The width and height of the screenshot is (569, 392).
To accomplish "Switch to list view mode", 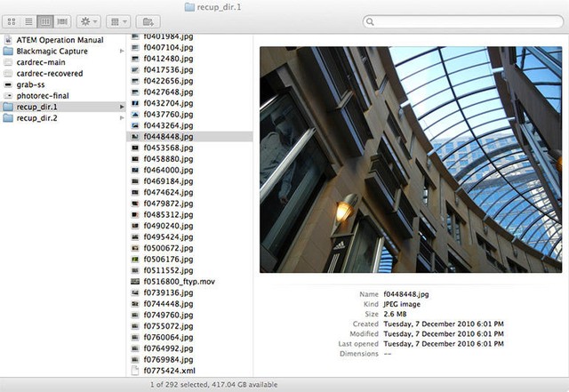I will [28, 21].
